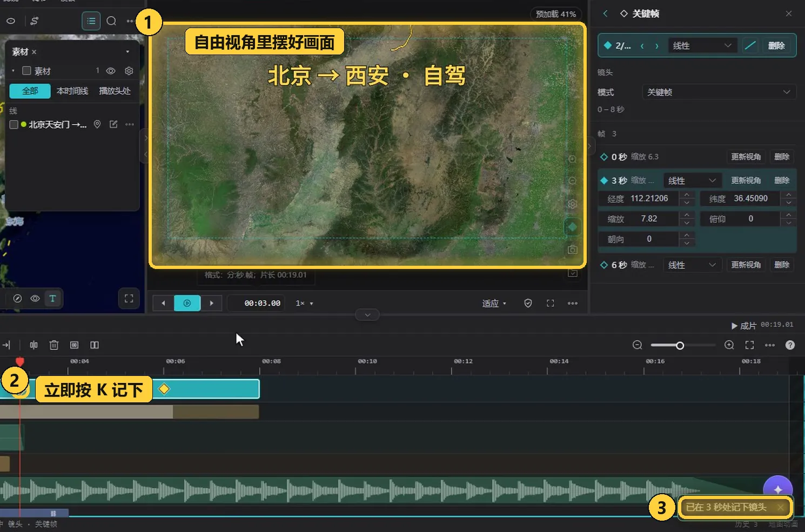This screenshot has width=805, height=532.
Task: Open top 线性 interpolation dropdown
Action: (702, 46)
